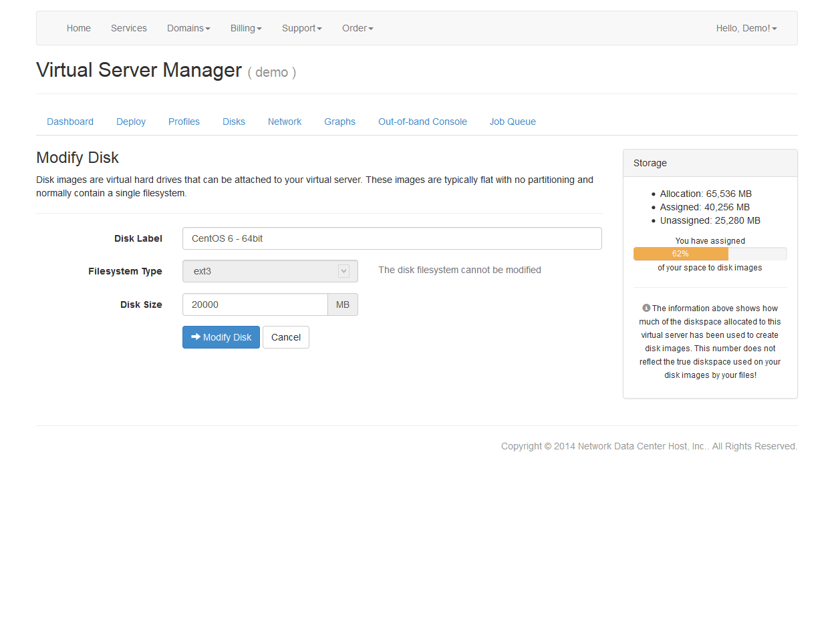Open the Support dropdown menu
Image resolution: width=840 pixels, height=623 pixels.
pos(301,28)
